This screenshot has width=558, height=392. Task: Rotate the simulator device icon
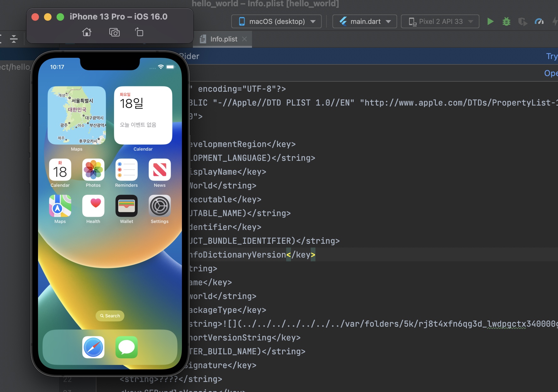139,32
